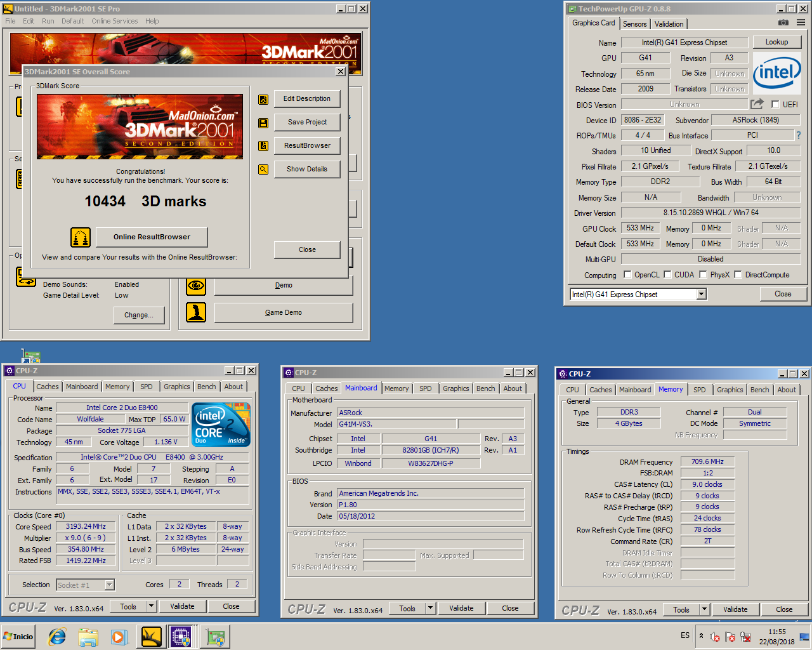Toggle the DirectCompute checkbox
Image resolution: width=812 pixels, height=650 pixels.
tap(738, 275)
